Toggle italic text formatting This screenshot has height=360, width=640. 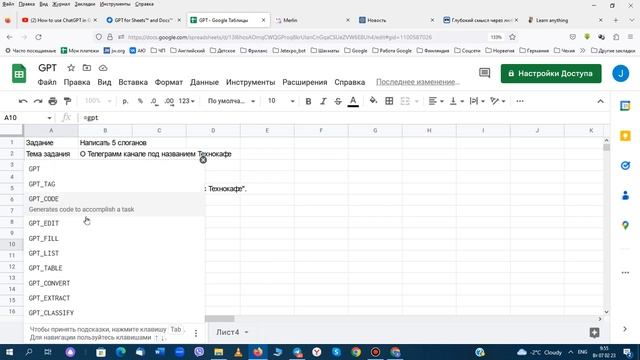click(x=323, y=101)
